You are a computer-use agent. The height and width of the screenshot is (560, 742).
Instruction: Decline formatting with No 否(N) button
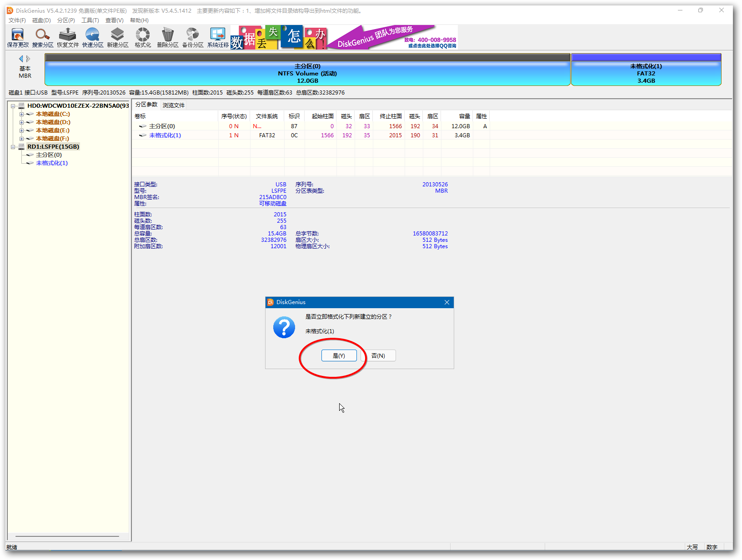point(378,355)
